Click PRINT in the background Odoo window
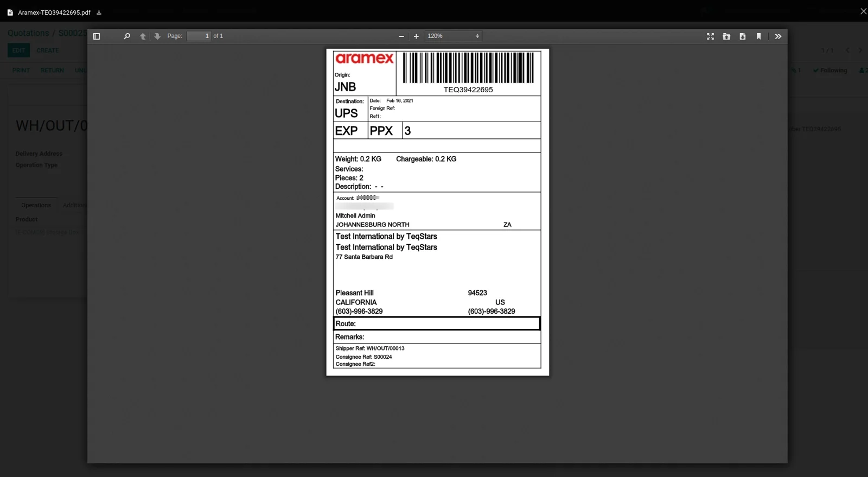 (21, 71)
